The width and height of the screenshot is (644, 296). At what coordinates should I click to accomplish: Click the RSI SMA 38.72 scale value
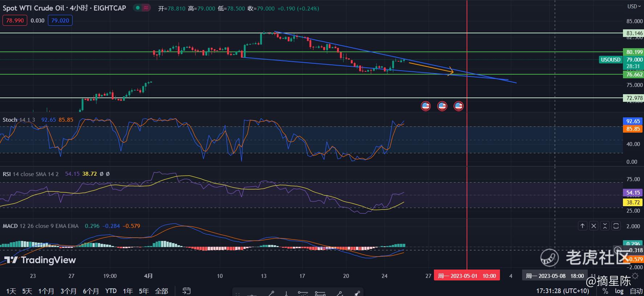coord(633,203)
